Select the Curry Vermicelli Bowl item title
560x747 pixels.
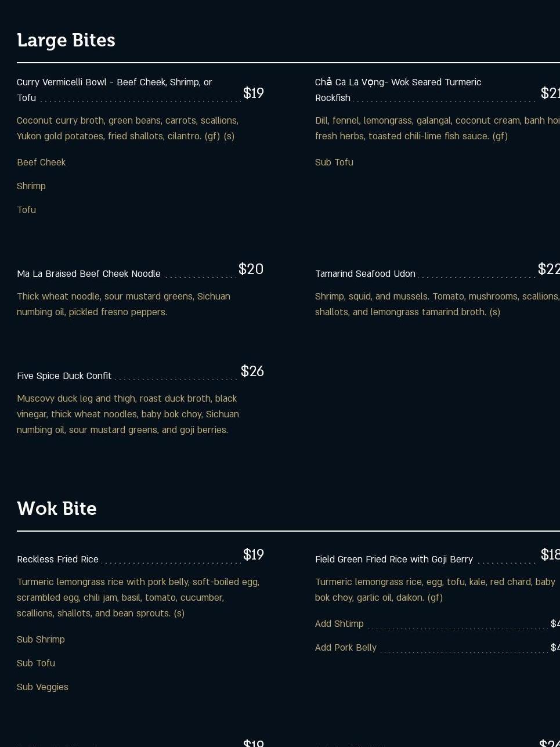[x=114, y=83]
